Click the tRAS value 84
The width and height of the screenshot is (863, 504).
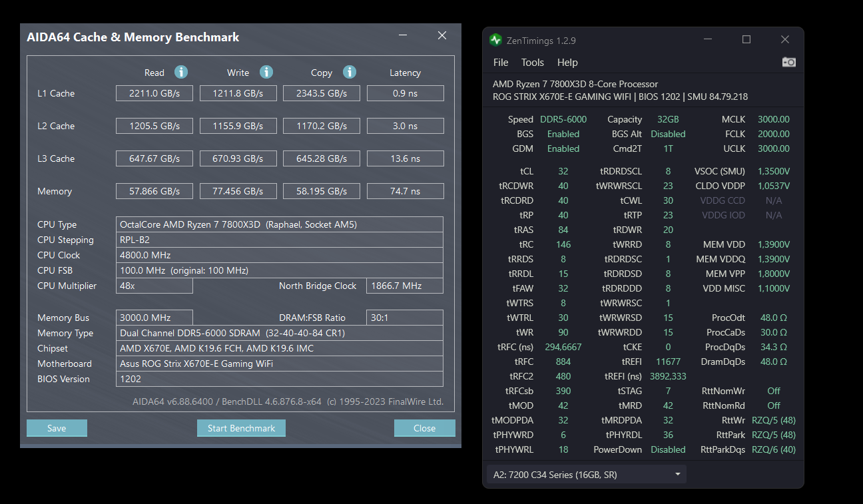[x=563, y=230]
